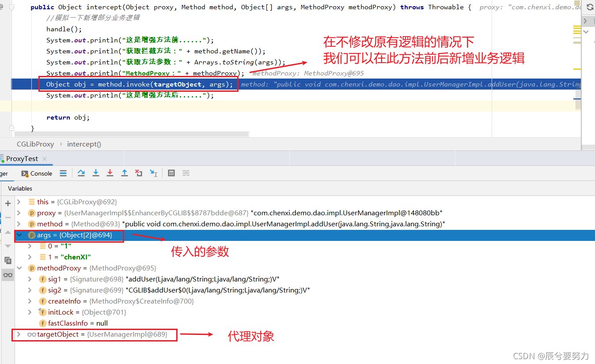Select the targetObject = {UserManagerImpl@689} row
Image resolution: width=595 pixels, height=364 pixels.
[x=305, y=334]
